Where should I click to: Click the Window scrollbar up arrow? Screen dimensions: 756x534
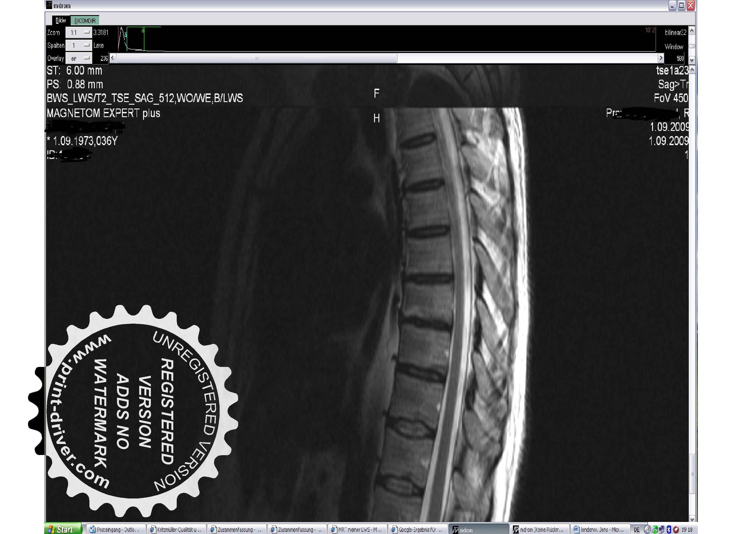692,31
